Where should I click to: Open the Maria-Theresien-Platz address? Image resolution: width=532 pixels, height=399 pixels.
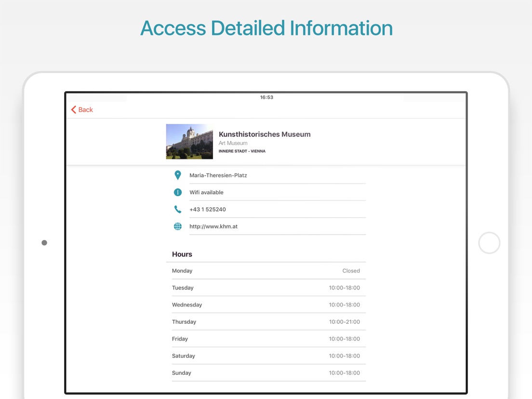218,175
